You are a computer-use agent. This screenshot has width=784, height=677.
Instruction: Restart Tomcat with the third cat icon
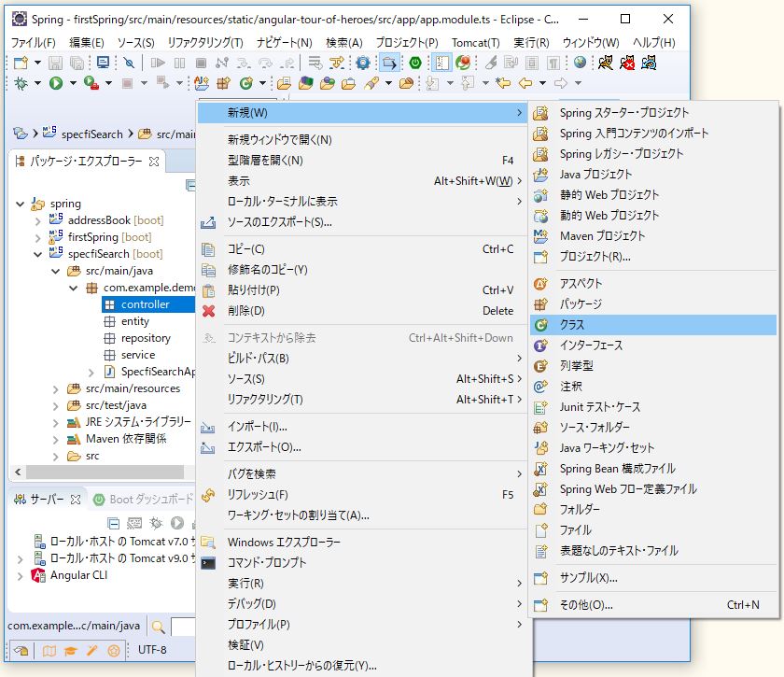pyautogui.click(x=649, y=63)
